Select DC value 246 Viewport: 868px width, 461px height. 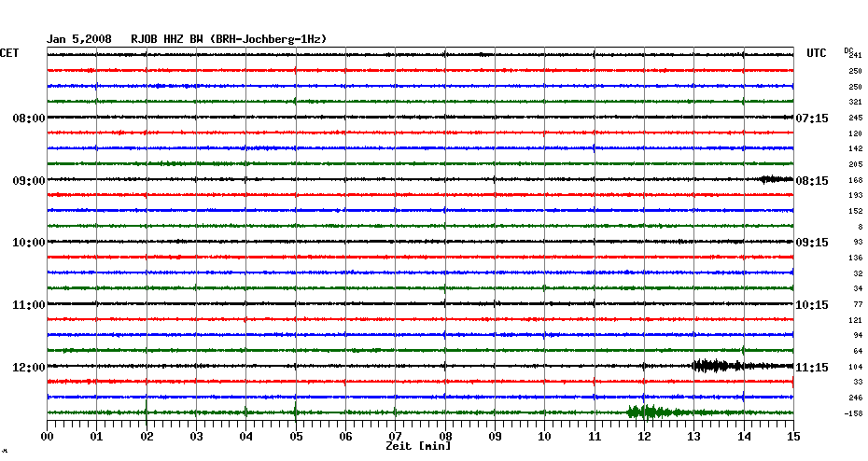(x=855, y=398)
